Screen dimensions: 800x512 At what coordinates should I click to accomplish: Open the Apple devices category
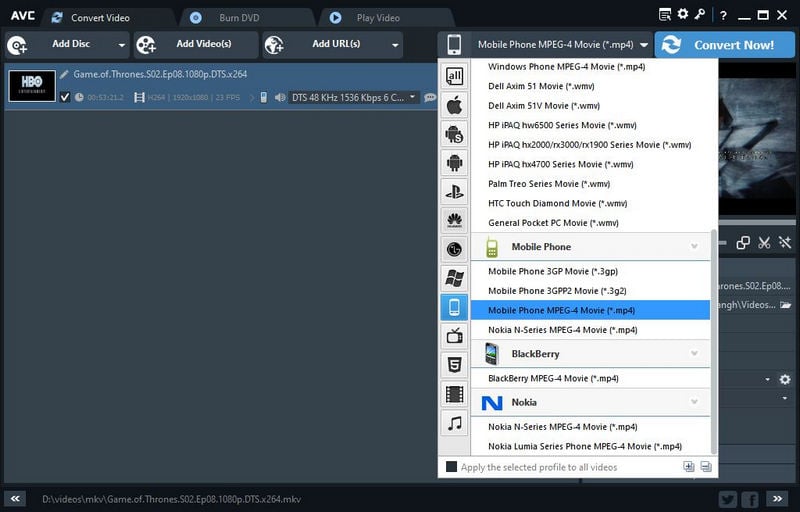point(454,106)
